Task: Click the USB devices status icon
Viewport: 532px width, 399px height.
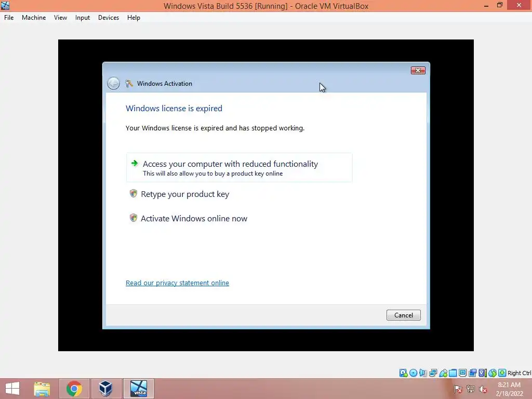Action: point(443,373)
